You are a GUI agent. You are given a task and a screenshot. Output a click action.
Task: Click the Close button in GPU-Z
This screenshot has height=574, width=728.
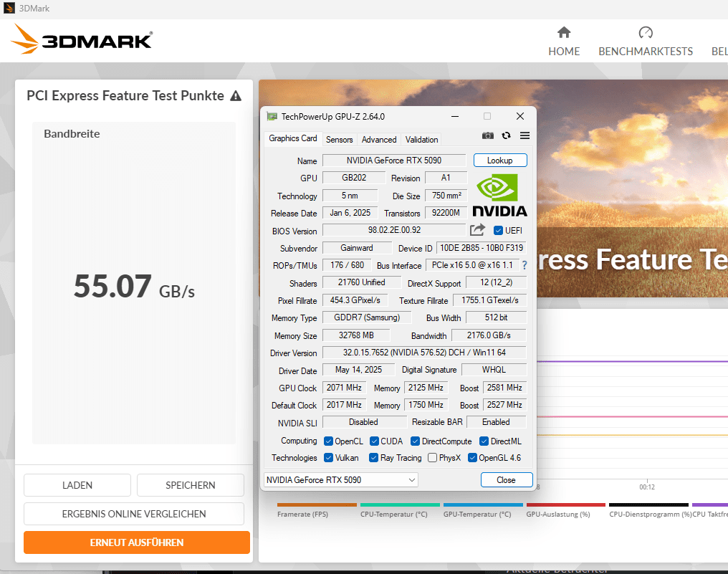pos(506,479)
